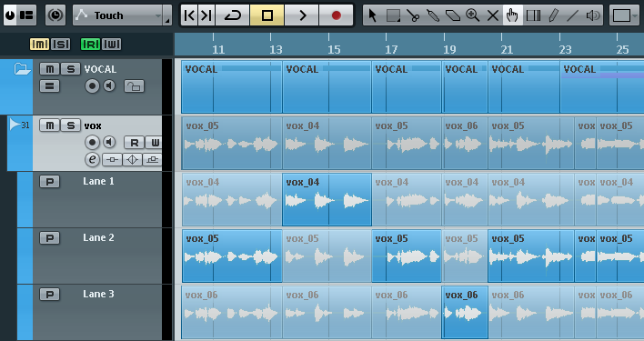Toggle monitor speaker on VOCAL folder track

(x=109, y=85)
